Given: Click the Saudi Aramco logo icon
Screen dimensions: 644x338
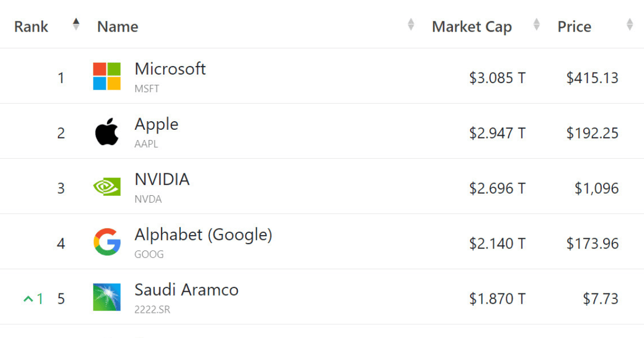Looking at the screenshot, I should [x=107, y=297].
